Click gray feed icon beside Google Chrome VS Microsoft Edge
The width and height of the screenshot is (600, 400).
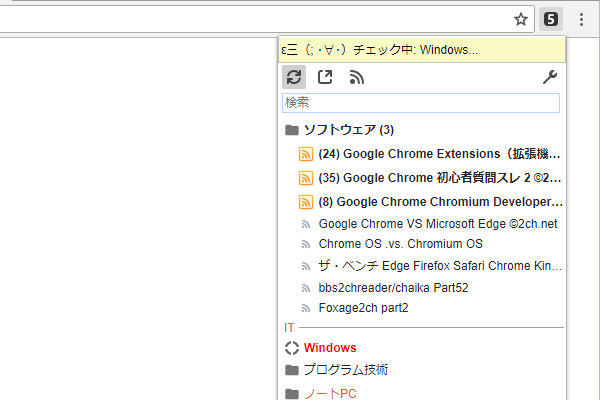(x=306, y=224)
